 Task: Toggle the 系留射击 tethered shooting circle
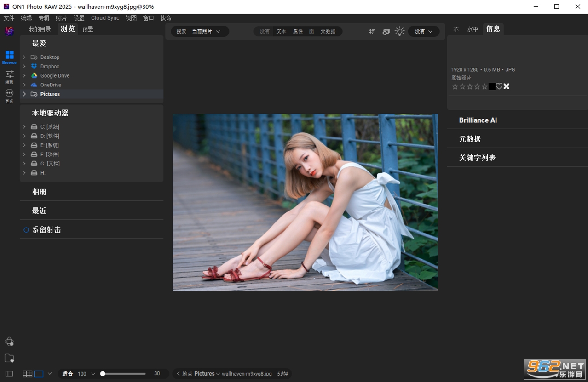point(26,230)
